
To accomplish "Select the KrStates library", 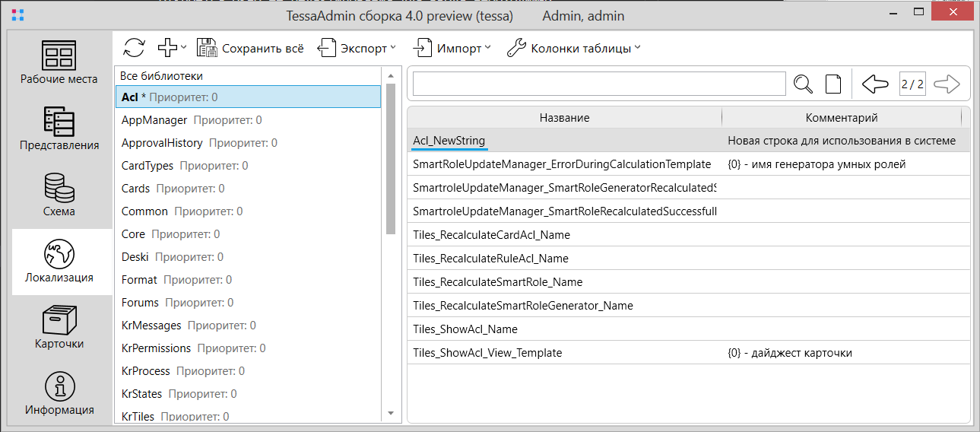I will [248, 394].
